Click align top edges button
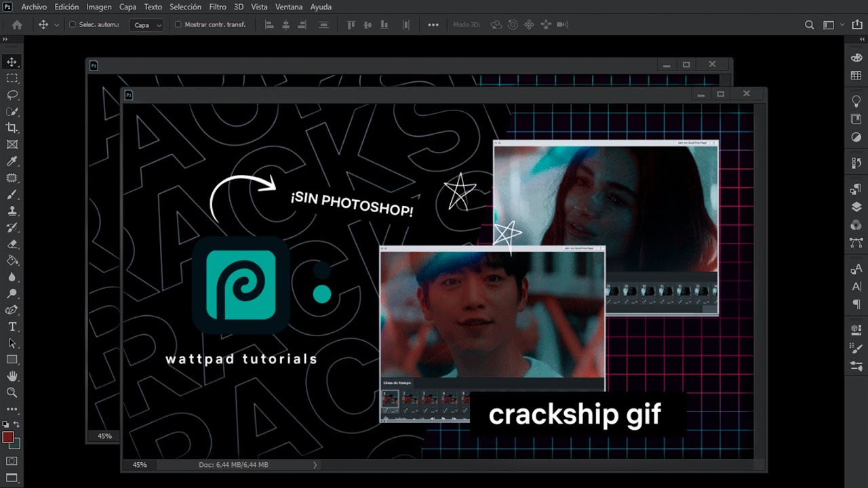This screenshot has height=488, width=868. pos(351,24)
